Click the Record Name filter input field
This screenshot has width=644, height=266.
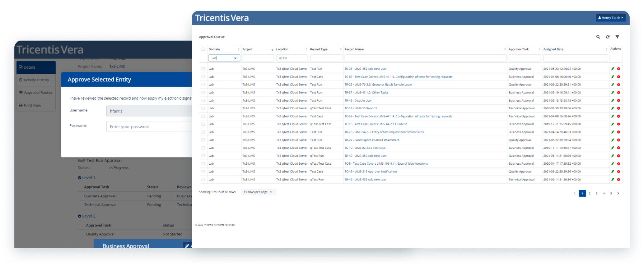coord(425,58)
